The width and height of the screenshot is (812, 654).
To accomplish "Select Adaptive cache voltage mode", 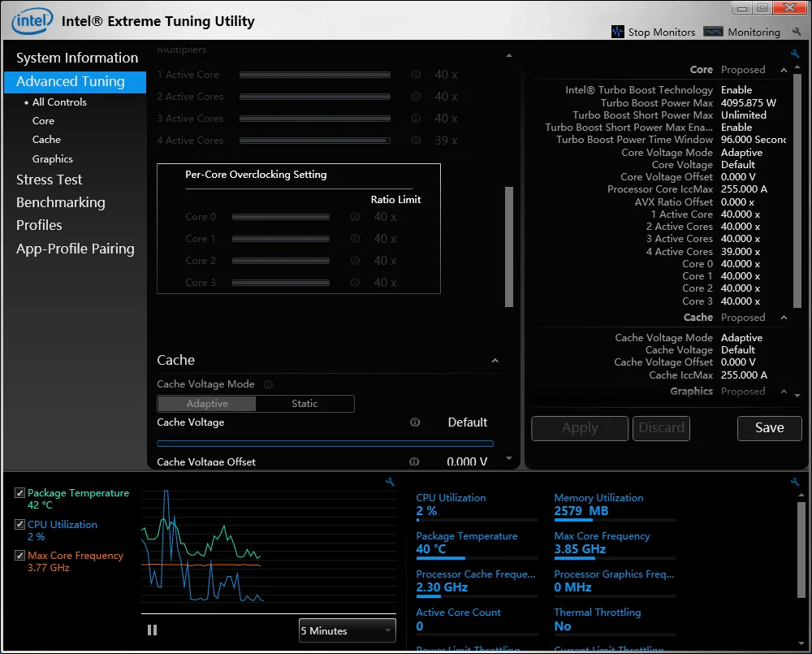I will 206,404.
